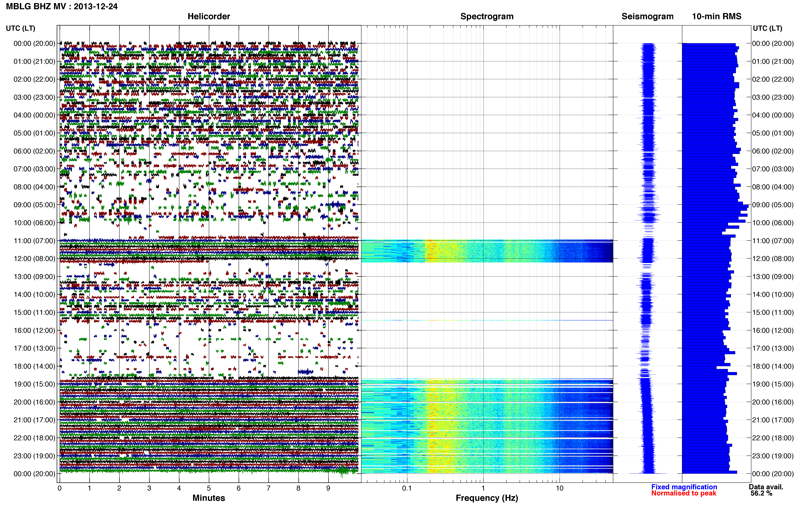Click the left '06:00 (02:00)' time label

34,151
